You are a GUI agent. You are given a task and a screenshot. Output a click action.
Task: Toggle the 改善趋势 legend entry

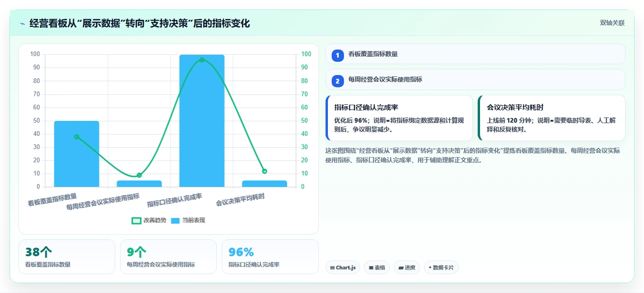point(149,220)
